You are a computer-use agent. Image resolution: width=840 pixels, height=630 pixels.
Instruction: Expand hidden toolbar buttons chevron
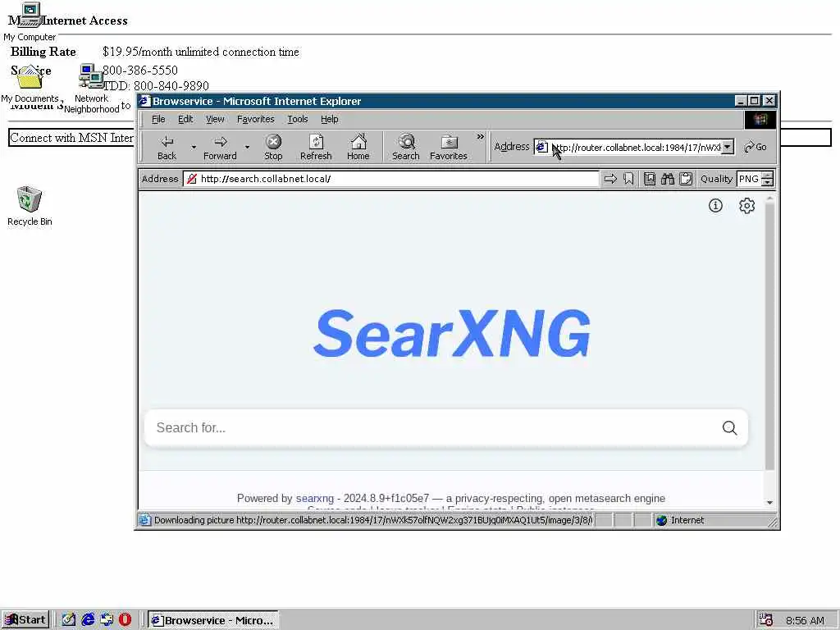coord(480,137)
